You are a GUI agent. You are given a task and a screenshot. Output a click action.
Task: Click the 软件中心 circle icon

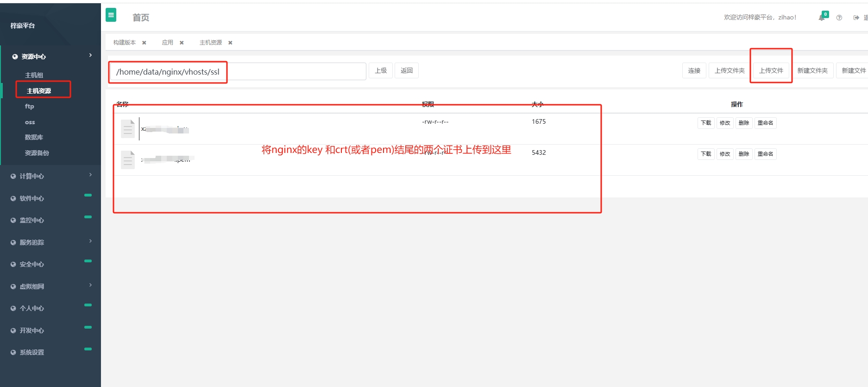[13, 198]
